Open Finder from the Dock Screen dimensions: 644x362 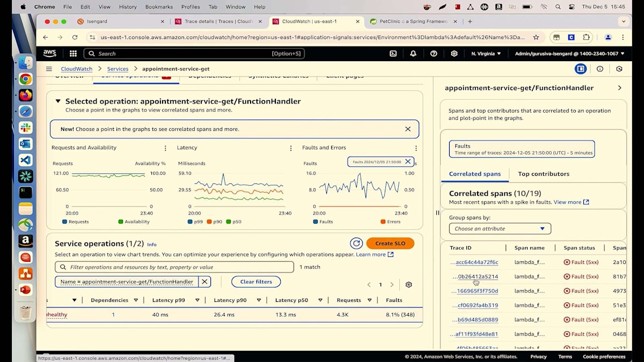[25, 63]
